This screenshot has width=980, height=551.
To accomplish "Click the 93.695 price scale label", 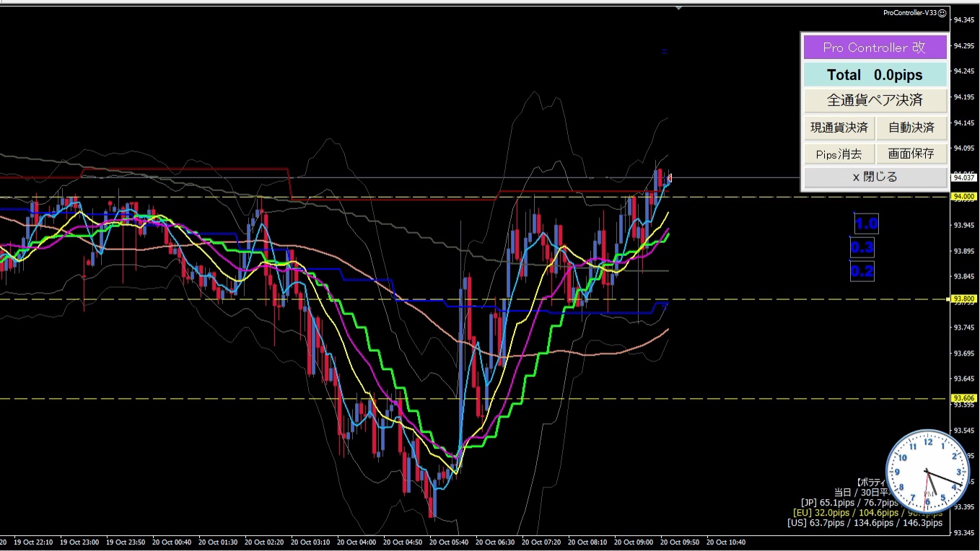I will pyautogui.click(x=964, y=353).
